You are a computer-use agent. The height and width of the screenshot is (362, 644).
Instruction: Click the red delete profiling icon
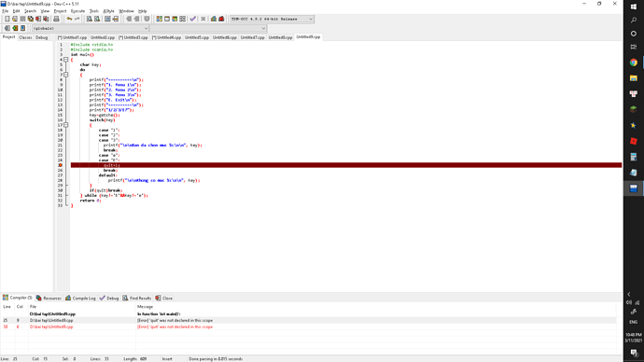(x=222, y=19)
